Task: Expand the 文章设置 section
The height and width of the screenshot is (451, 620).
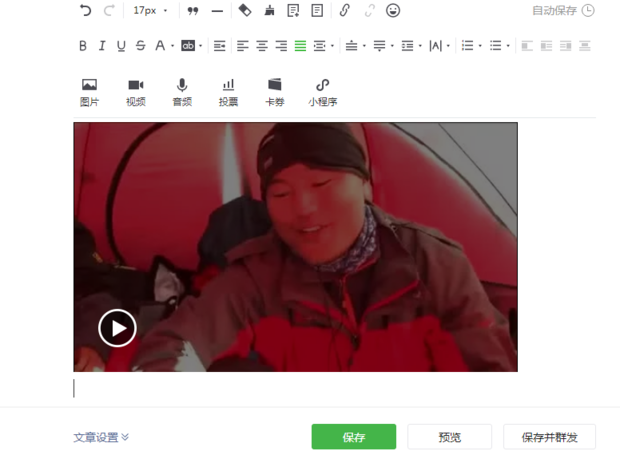Action: 101,437
